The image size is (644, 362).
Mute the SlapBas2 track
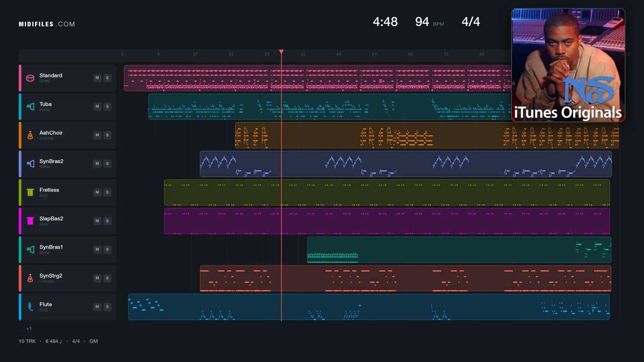(x=97, y=221)
